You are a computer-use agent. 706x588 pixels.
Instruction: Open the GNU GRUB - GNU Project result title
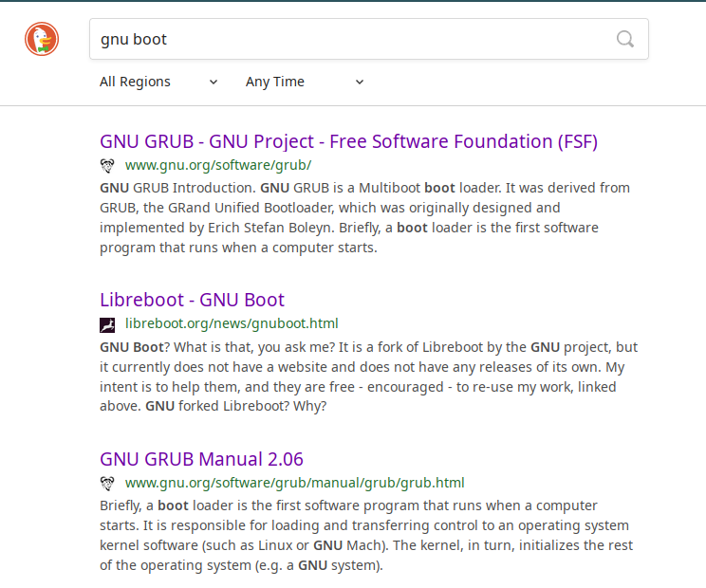(348, 141)
